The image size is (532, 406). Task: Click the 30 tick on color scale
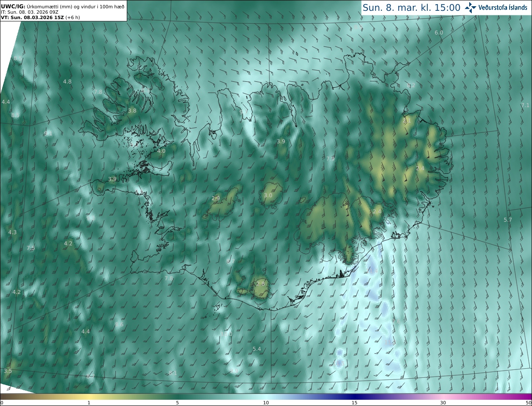tap(443, 403)
